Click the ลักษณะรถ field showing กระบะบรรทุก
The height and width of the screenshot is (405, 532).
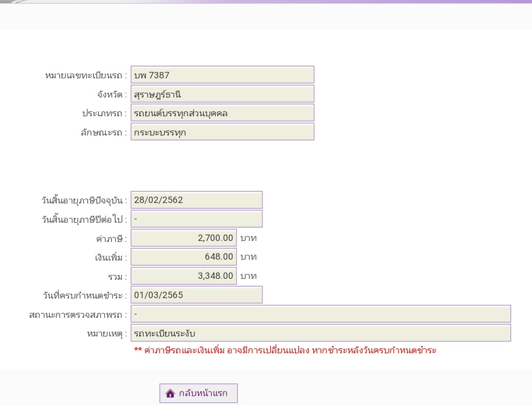pos(223,132)
